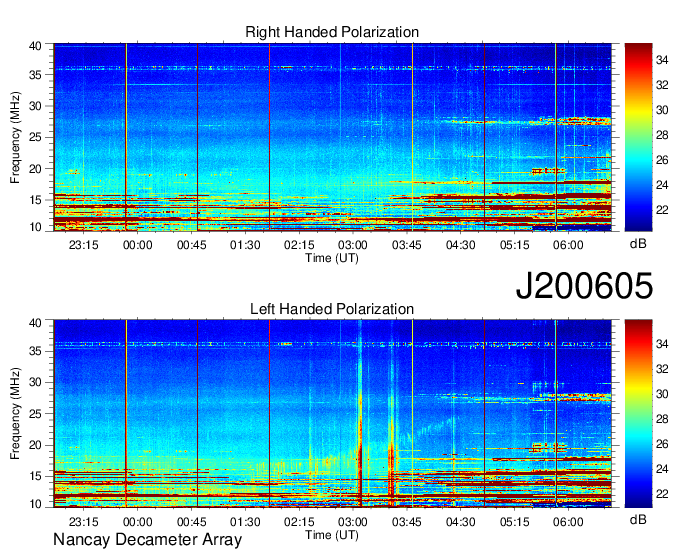Click the 35 MHz tick label on top plot
Image resolution: width=680 pixels, height=552 pixels.
click(x=35, y=75)
